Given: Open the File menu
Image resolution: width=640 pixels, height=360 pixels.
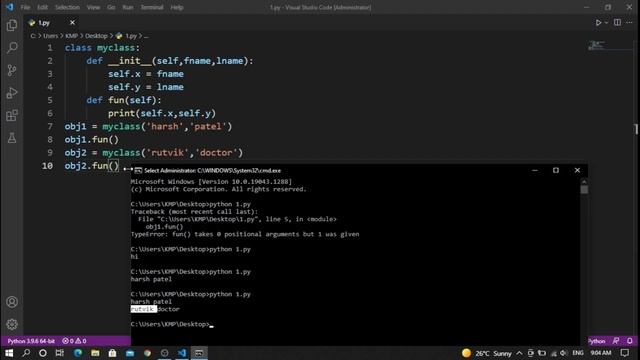Looking at the screenshot, I should (x=25, y=7).
